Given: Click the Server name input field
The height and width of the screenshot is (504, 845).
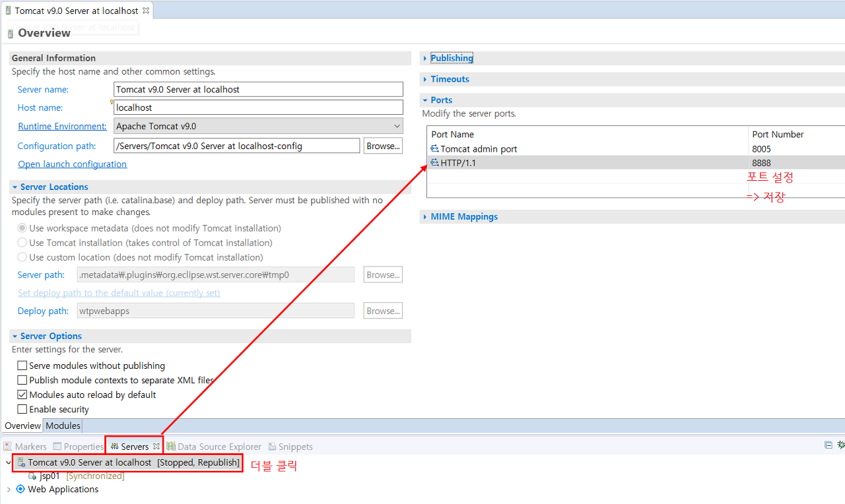Looking at the screenshot, I should tap(258, 89).
